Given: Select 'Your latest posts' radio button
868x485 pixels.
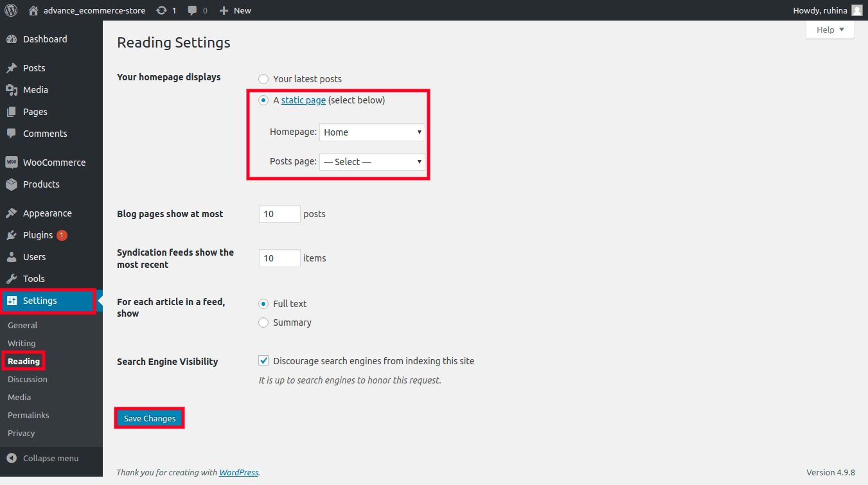Looking at the screenshot, I should tap(263, 79).
